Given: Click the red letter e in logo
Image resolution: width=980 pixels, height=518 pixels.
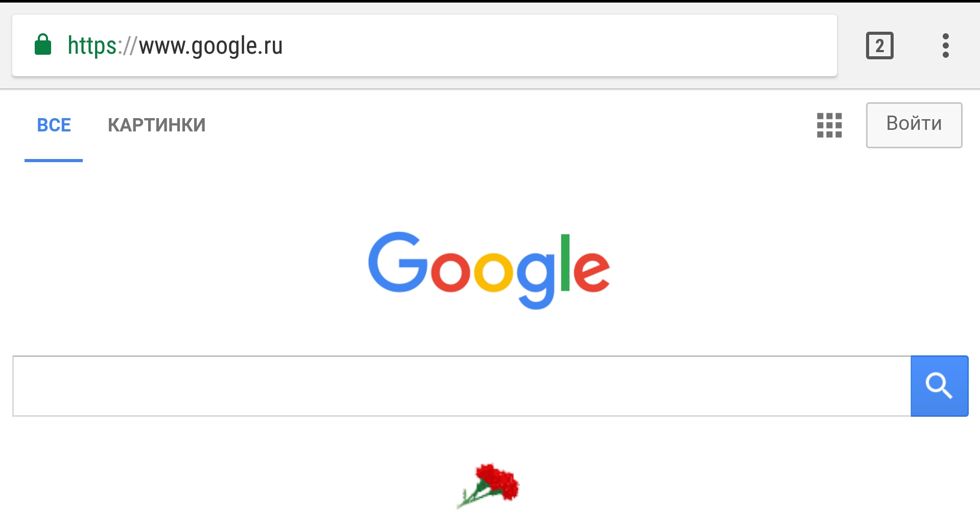Looking at the screenshot, I should [x=592, y=272].
